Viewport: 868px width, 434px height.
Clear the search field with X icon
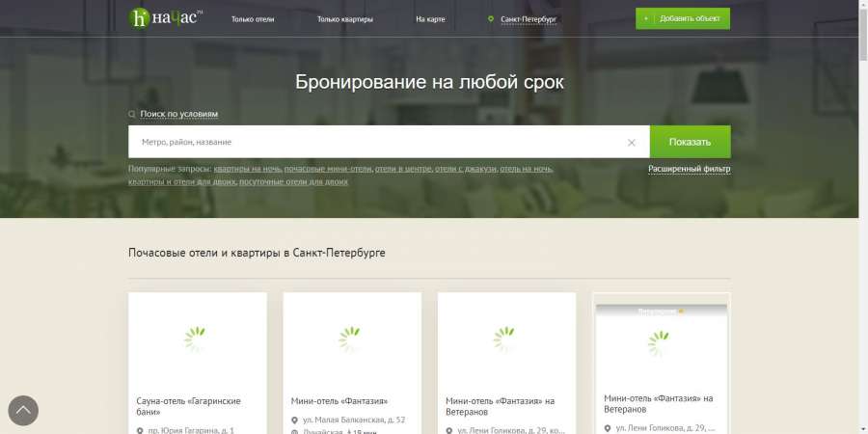click(x=631, y=143)
